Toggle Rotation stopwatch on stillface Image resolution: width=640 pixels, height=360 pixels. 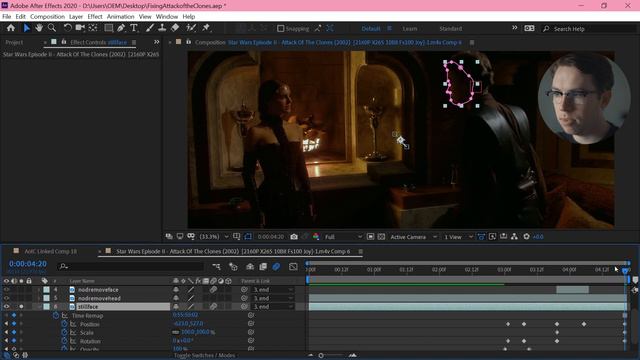64,341
